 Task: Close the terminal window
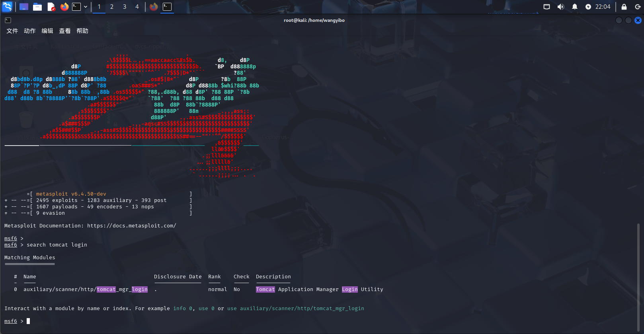(638, 20)
